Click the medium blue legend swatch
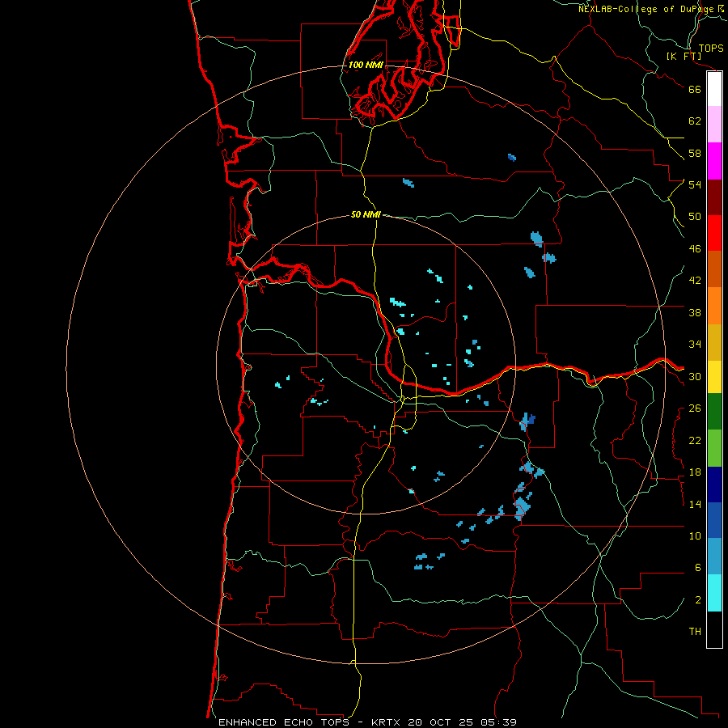 click(714, 520)
